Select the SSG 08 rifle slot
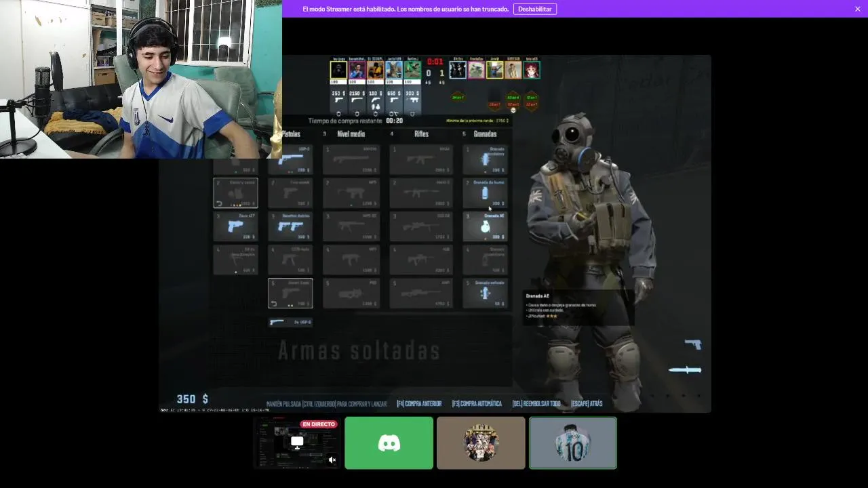This screenshot has width=868, height=488. tap(421, 226)
